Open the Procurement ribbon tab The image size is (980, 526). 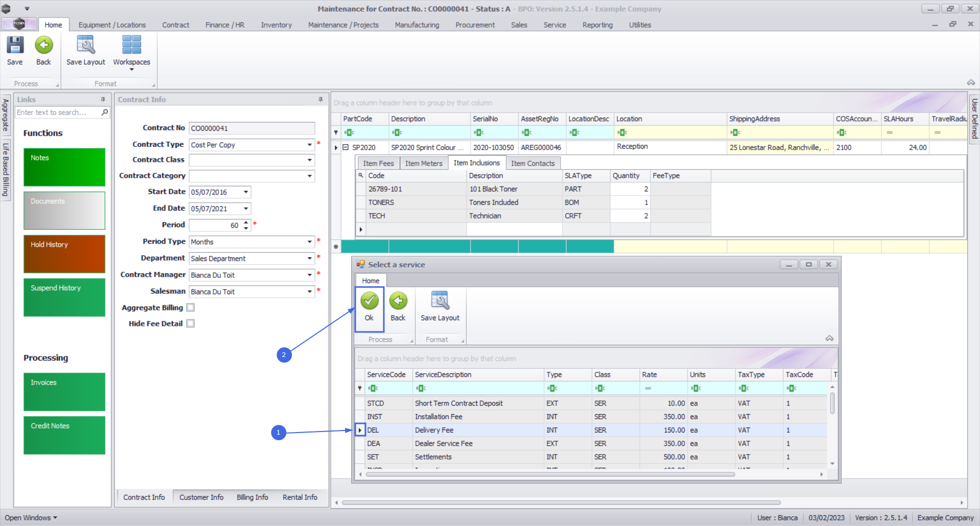coord(475,25)
